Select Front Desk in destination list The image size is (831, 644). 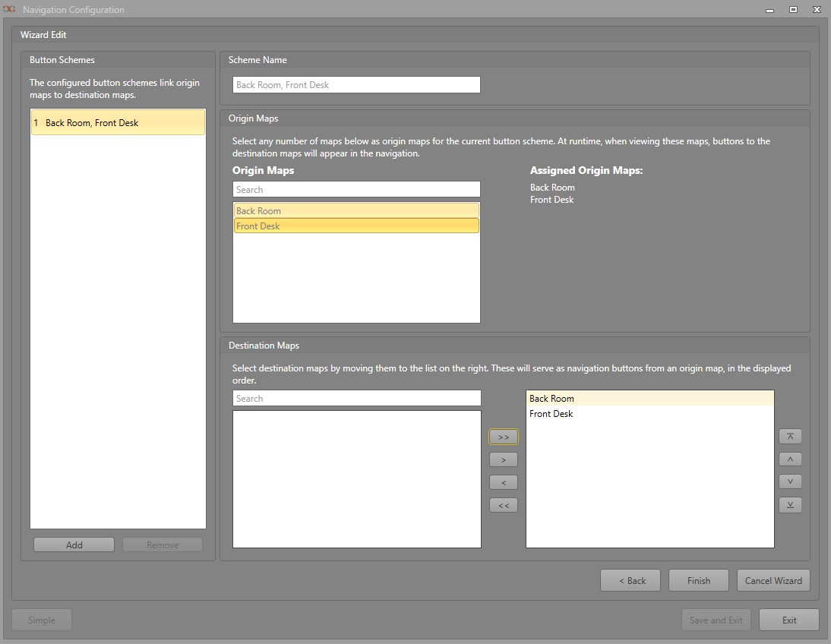point(649,414)
